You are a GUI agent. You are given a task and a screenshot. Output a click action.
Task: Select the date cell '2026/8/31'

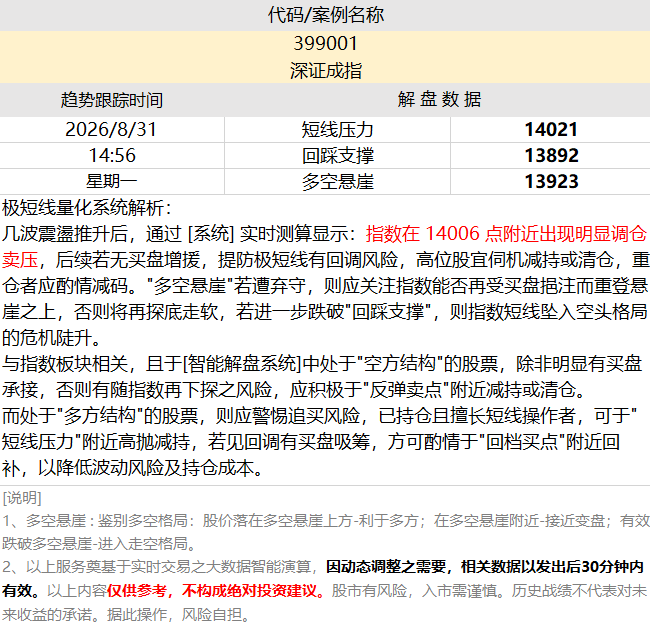(x=111, y=129)
